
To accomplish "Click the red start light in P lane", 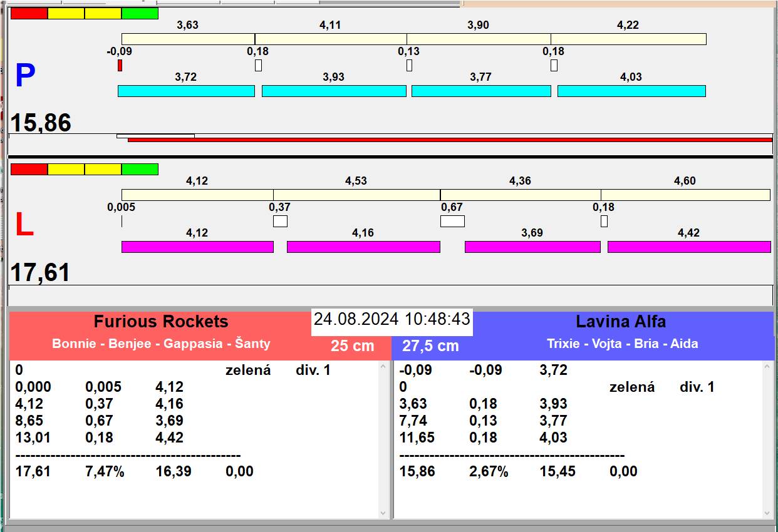I will tap(29, 13).
